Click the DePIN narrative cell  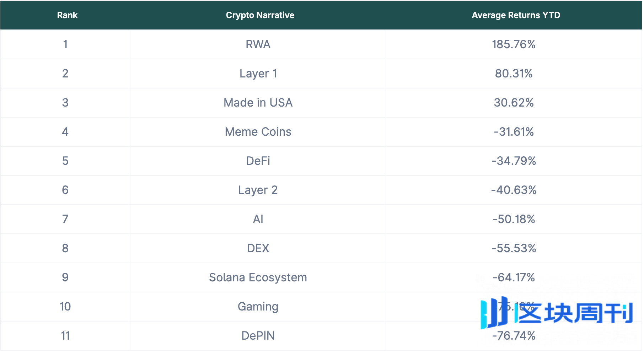pos(258,336)
